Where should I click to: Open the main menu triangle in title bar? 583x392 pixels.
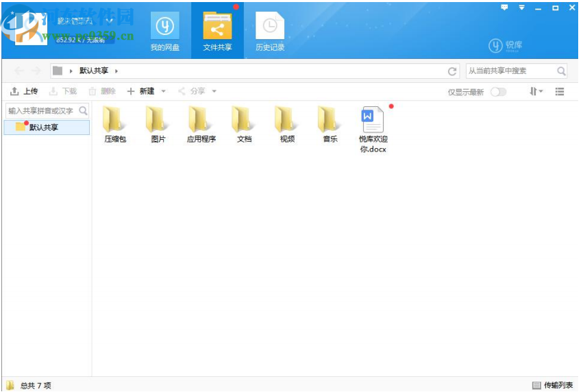click(521, 8)
